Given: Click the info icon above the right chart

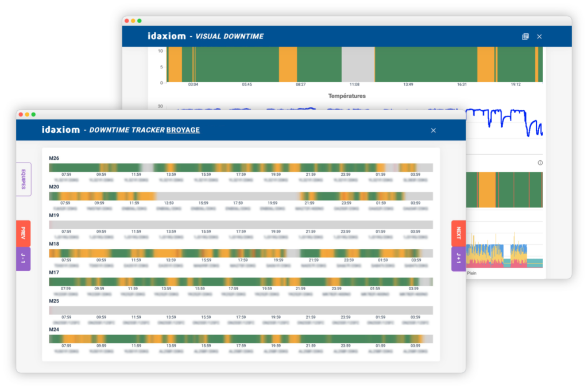Looking at the screenshot, I should pyautogui.click(x=540, y=163).
